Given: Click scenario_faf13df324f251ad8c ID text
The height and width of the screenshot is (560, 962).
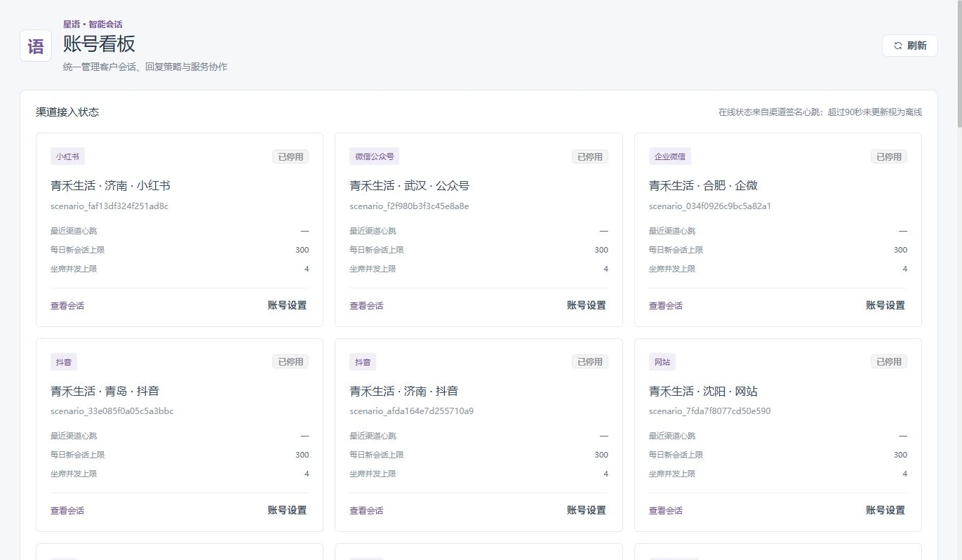Looking at the screenshot, I should [109, 206].
